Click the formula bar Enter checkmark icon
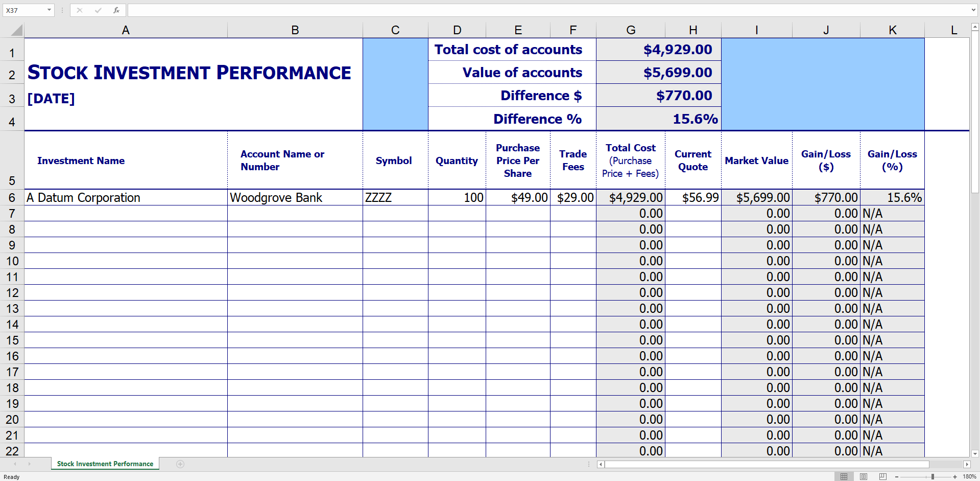980x481 pixels. pos(98,10)
